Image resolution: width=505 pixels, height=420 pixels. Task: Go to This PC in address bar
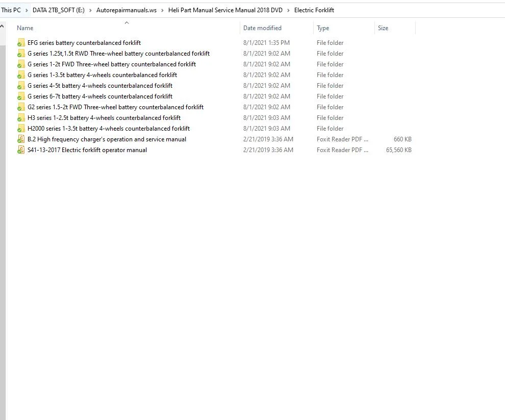(11, 10)
